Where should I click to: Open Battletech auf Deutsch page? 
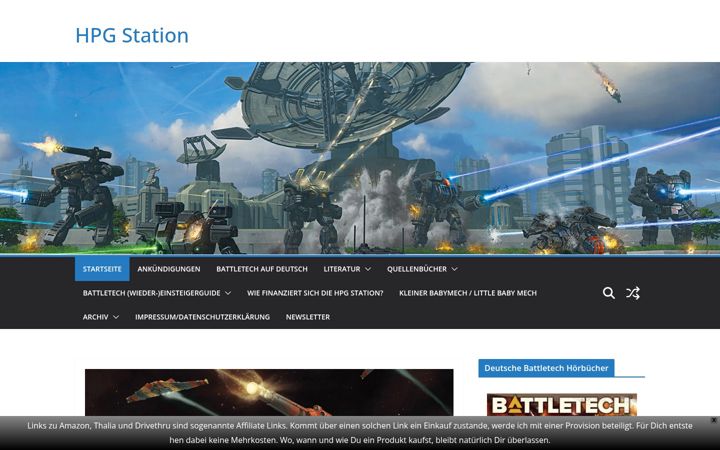pyautogui.click(x=262, y=269)
